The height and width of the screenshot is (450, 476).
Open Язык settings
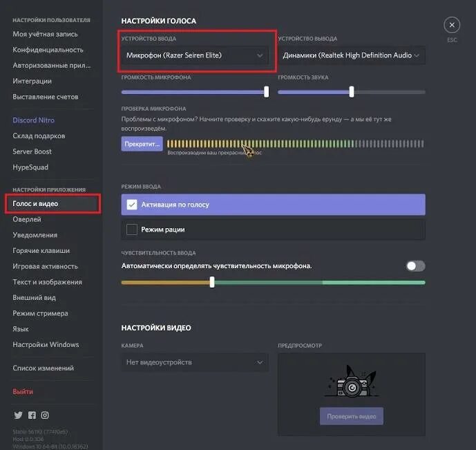click(20, 329)
